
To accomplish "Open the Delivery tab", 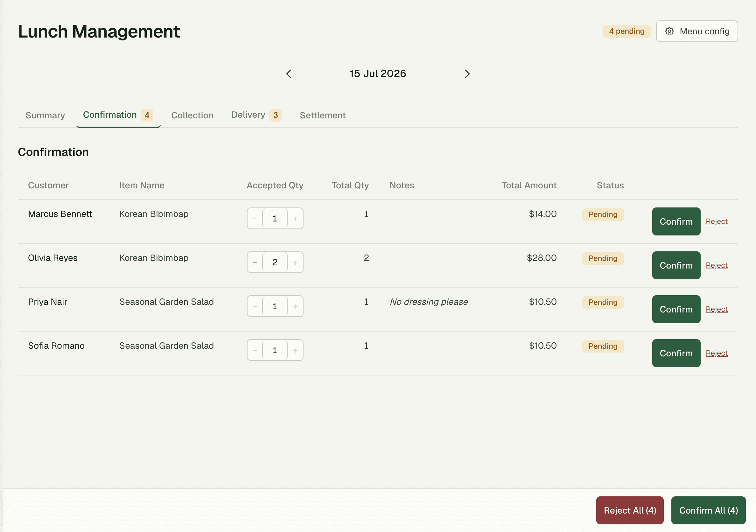I will coord(256,115).
